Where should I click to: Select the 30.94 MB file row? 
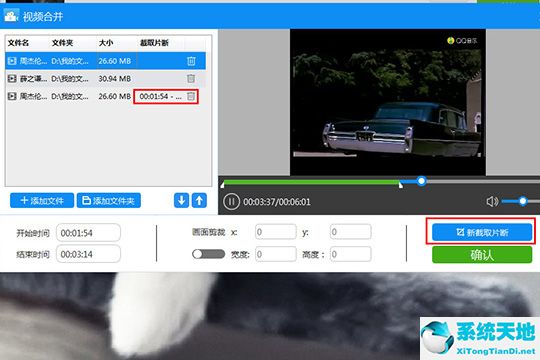tap(105, 79)
